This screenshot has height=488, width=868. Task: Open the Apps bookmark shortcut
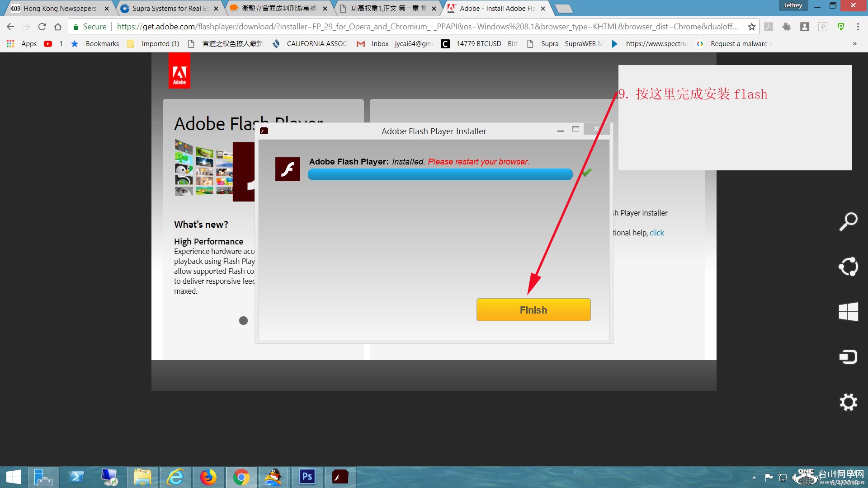[x=22, y=44]
